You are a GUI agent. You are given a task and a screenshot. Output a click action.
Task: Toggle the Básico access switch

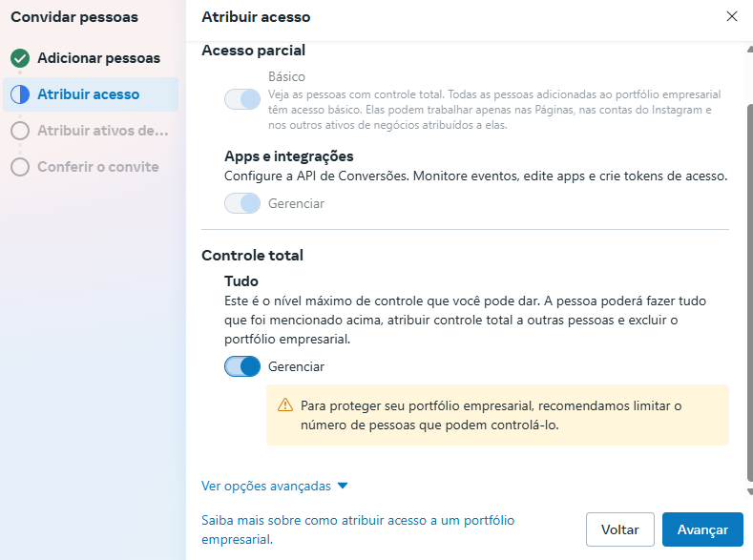(242, 99)
